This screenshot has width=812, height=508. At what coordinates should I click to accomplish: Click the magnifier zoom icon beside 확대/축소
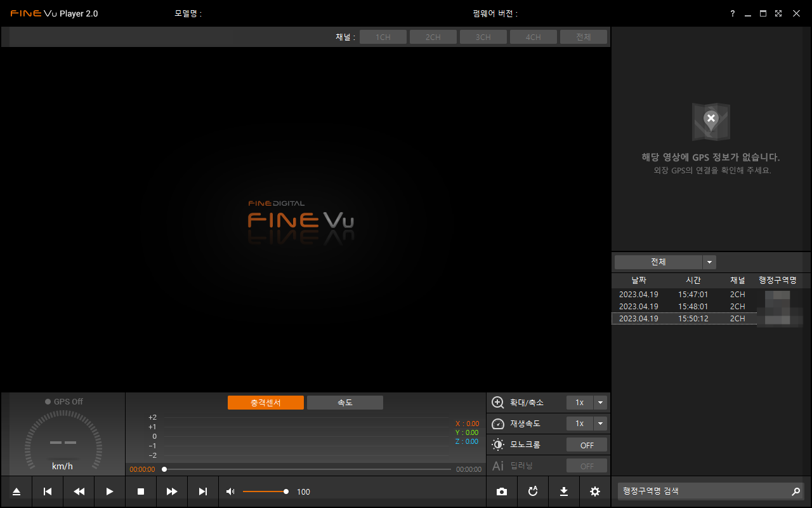click(498, 403)
